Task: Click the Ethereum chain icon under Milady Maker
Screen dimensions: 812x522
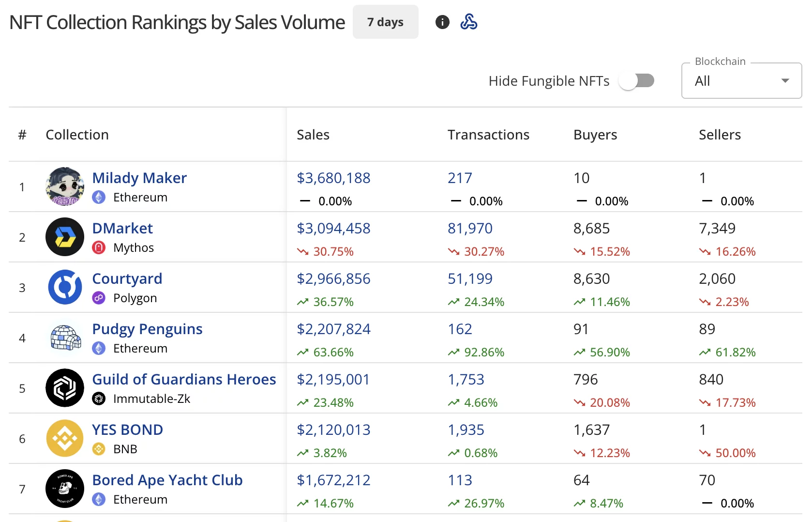Action: pos(99,197)
